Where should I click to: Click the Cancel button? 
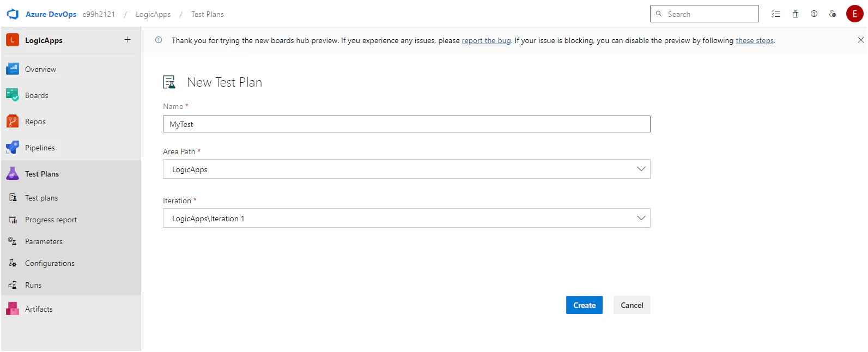click(632, 305)
